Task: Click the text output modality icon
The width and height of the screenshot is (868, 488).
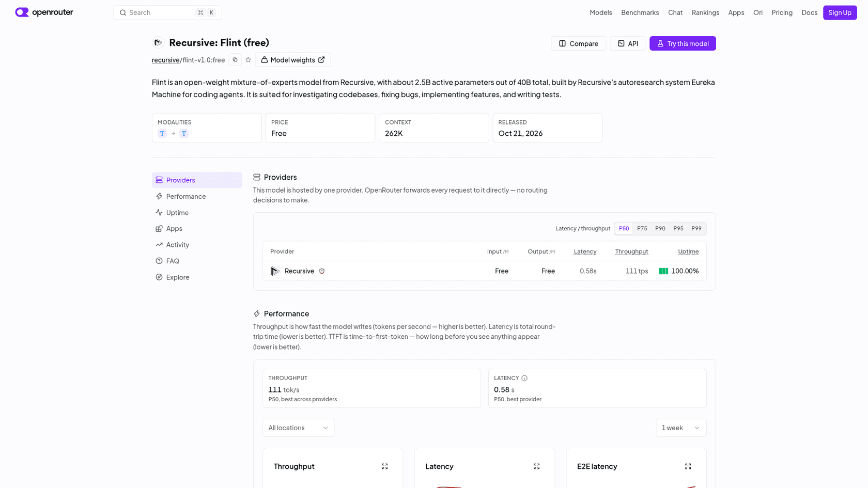Action: coord(184,133)
